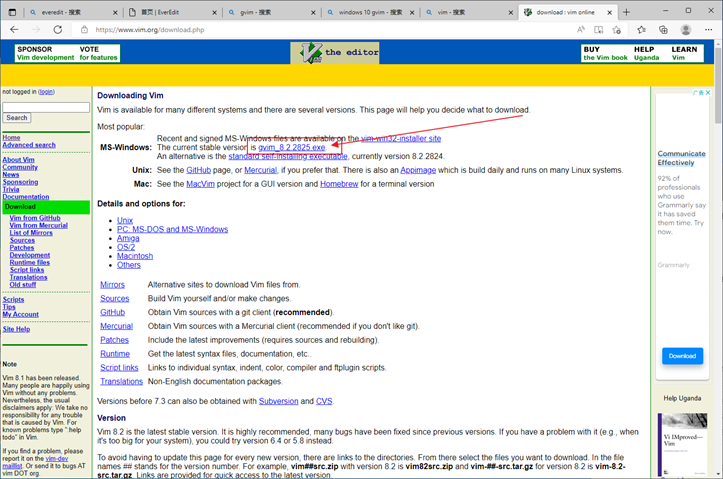Open the Community sidebar link

[x=20, y=167]
